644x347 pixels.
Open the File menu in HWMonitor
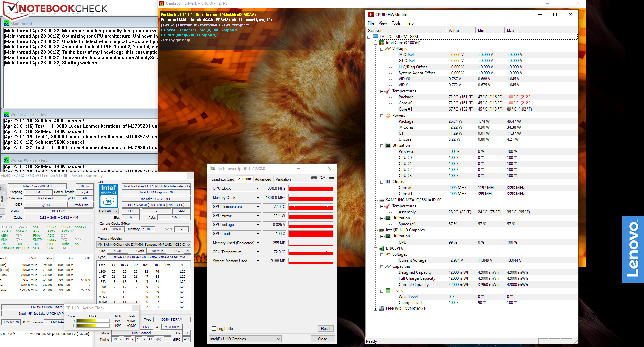click(x=371, y=23)
